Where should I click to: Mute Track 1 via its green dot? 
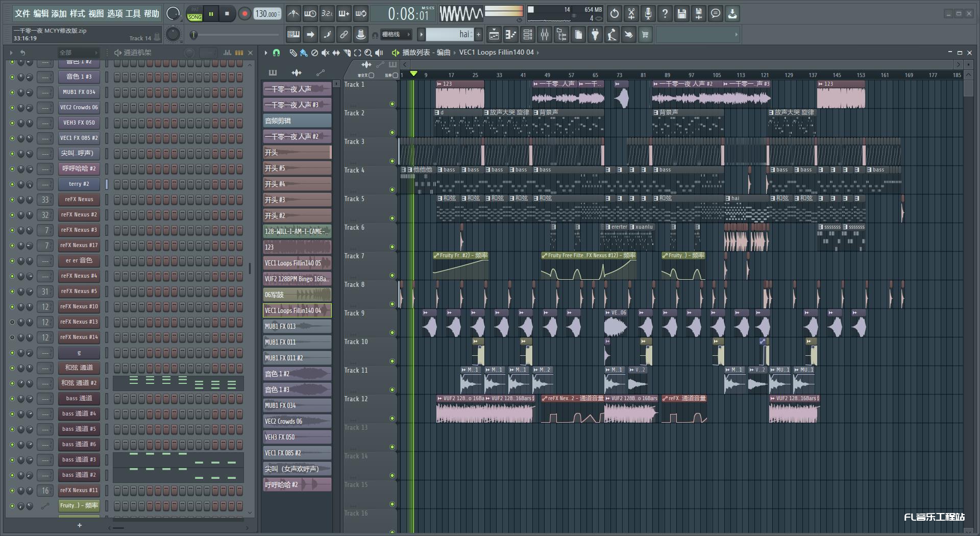coord(392,104)
